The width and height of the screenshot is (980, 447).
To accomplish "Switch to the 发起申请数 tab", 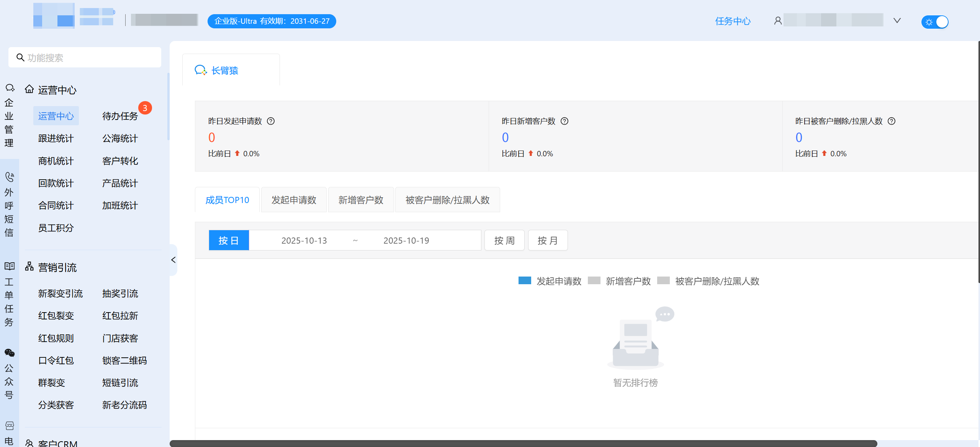I will coord(294,200).
